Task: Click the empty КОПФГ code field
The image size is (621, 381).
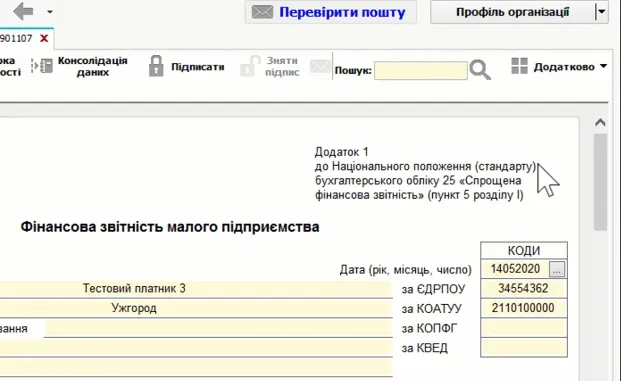Action: tap(524, 328)
